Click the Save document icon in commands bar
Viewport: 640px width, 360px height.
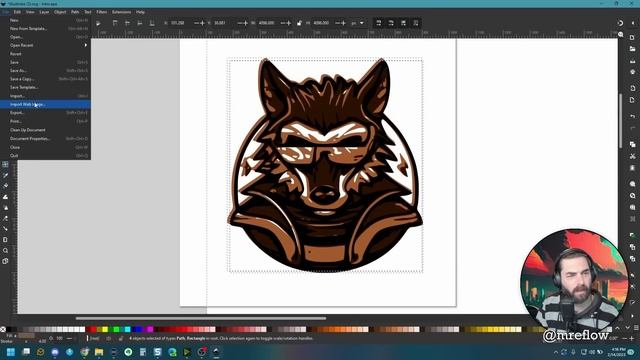(632, 61)
